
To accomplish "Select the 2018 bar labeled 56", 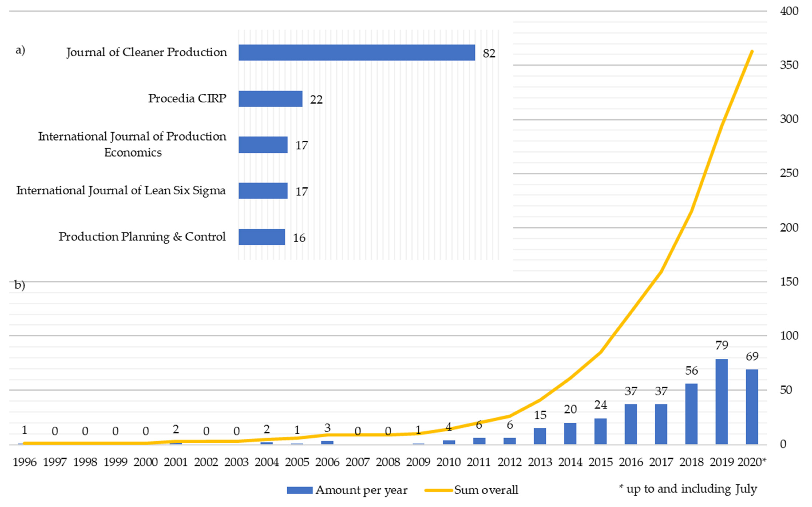I will click(x=691, y=414).
